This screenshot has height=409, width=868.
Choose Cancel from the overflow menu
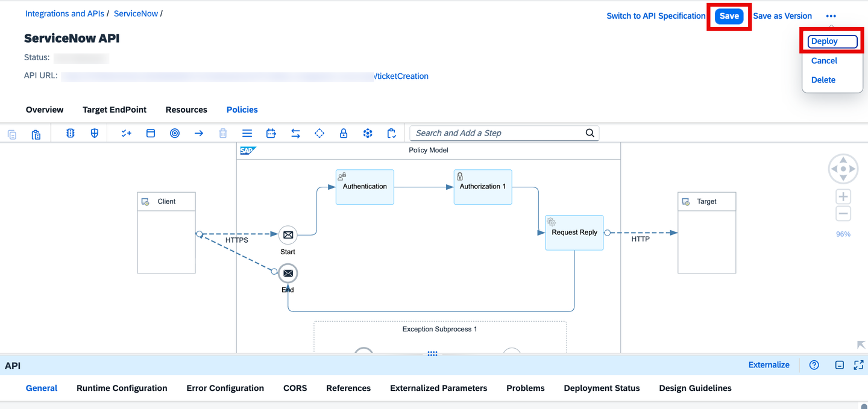[824, 61]
